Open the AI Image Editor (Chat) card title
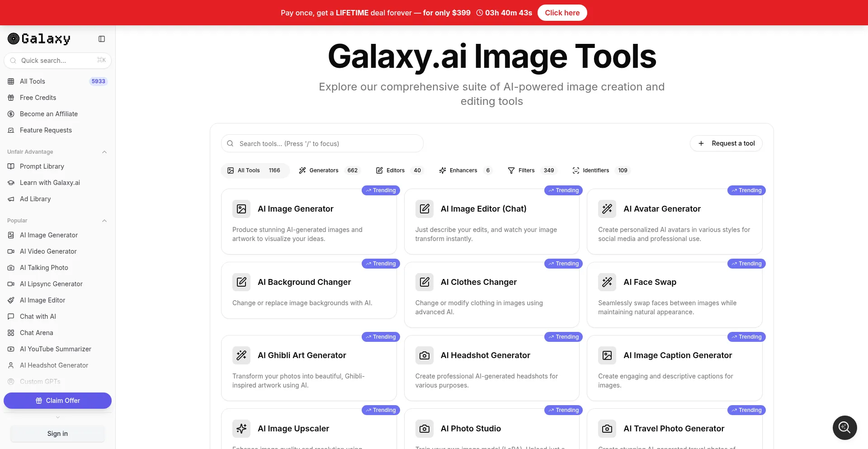Viewport: 868px width, 449px height. 483,209
